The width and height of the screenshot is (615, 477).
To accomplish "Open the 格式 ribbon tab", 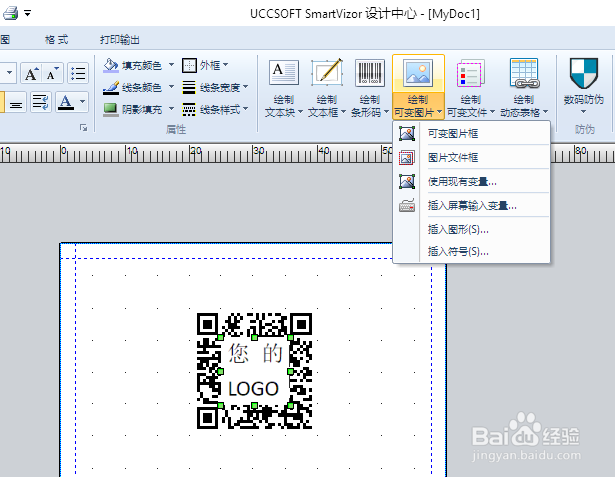I will (56, 39).
